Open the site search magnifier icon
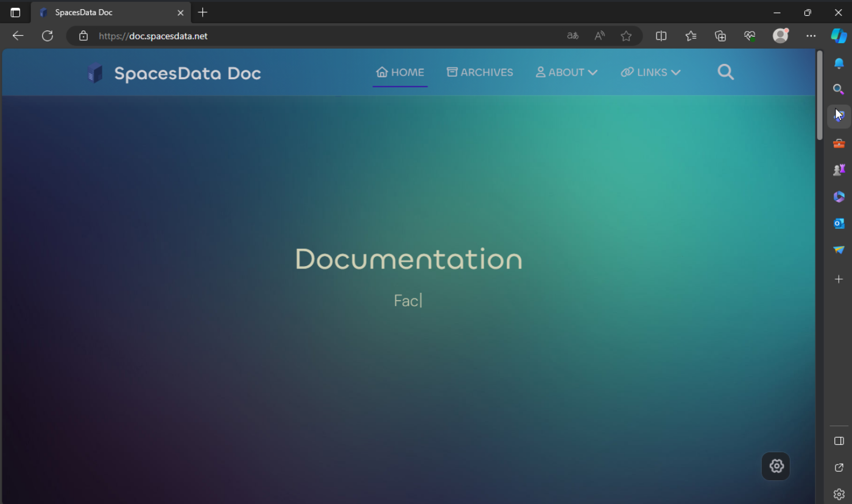 click(725, 72)
